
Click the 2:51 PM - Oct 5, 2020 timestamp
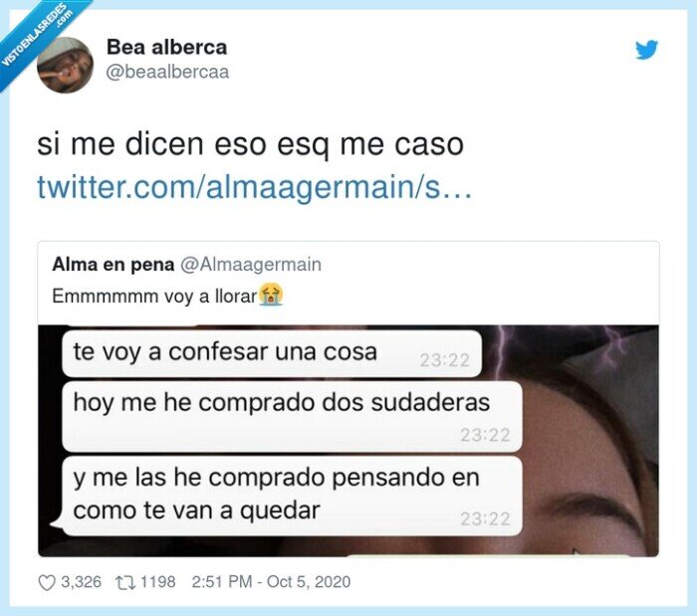pyautogui.click(x=271, y=582)
